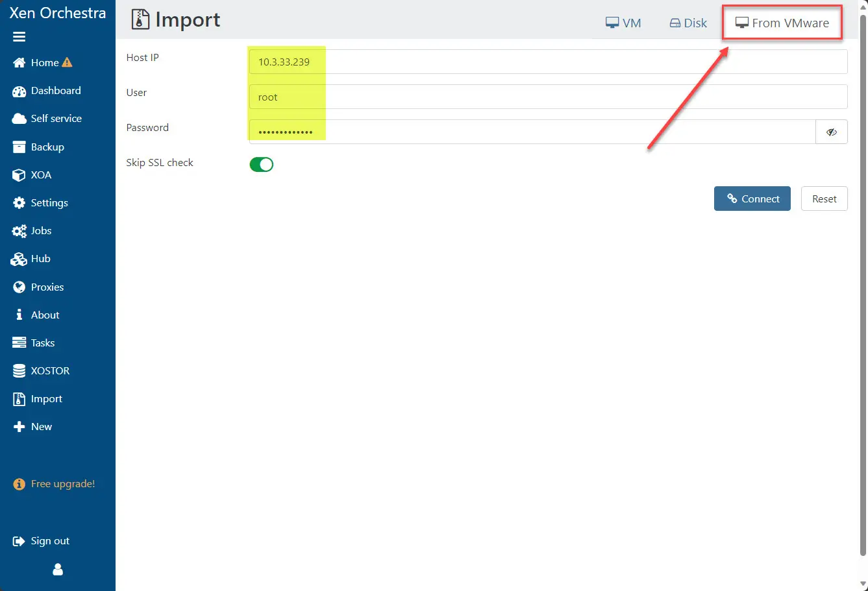Click the Home warning triangle icon
Image resolution: width=868 pixels, height=591 pixels.
[67, 62]
